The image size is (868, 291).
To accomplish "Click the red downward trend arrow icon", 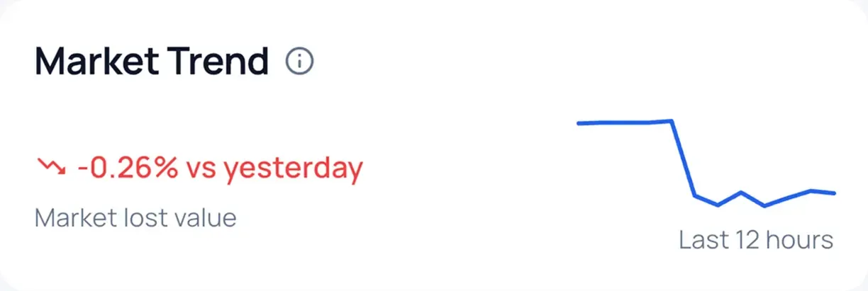I will tap(51, 167).
